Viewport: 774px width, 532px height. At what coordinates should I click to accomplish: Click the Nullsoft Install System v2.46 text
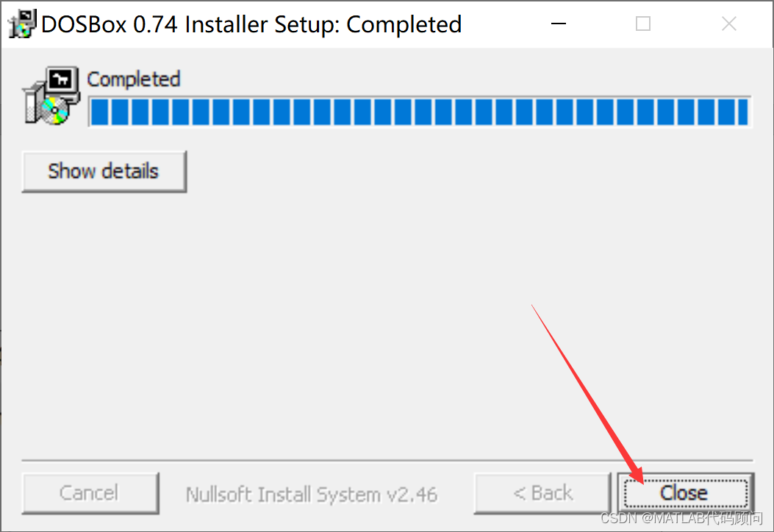(x=311, y=493)
